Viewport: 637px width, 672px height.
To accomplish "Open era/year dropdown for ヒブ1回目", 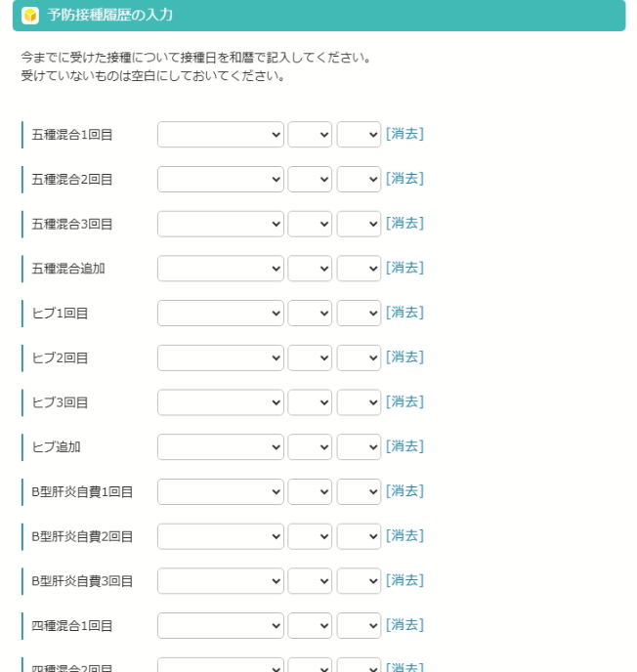I will (221, 313).
